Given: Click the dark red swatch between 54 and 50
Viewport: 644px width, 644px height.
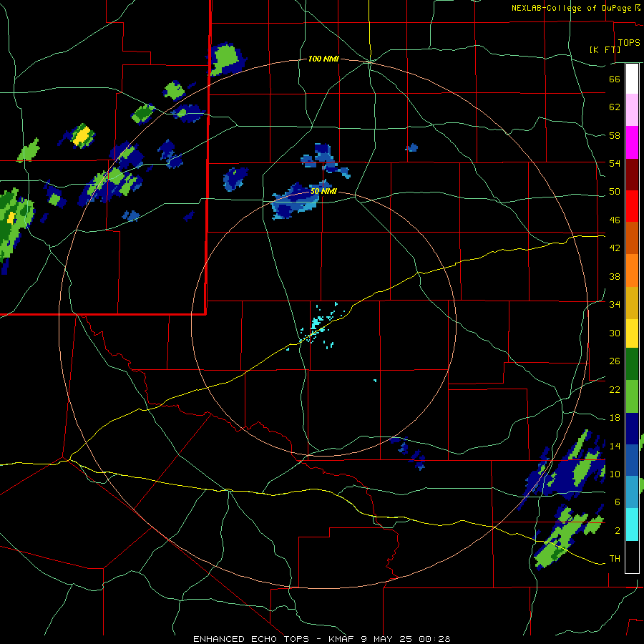Looking at the screenshot, I should coord(632,175).
